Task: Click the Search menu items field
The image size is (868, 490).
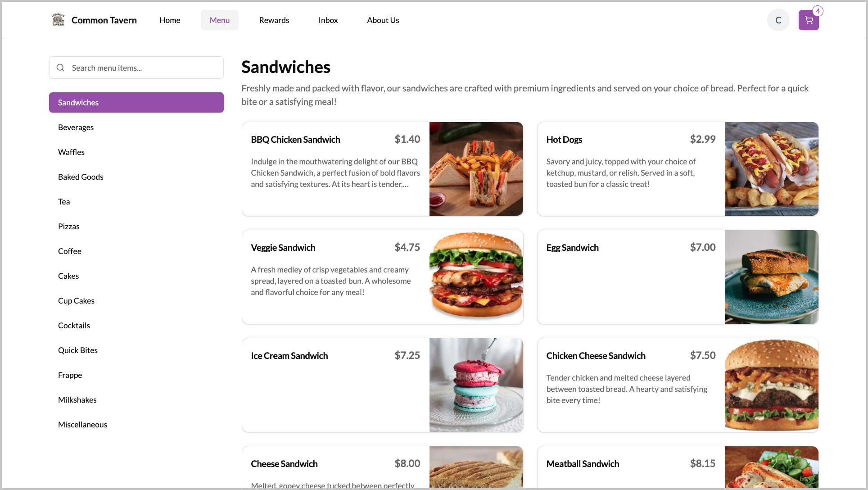Action: (x=144, y=68)
